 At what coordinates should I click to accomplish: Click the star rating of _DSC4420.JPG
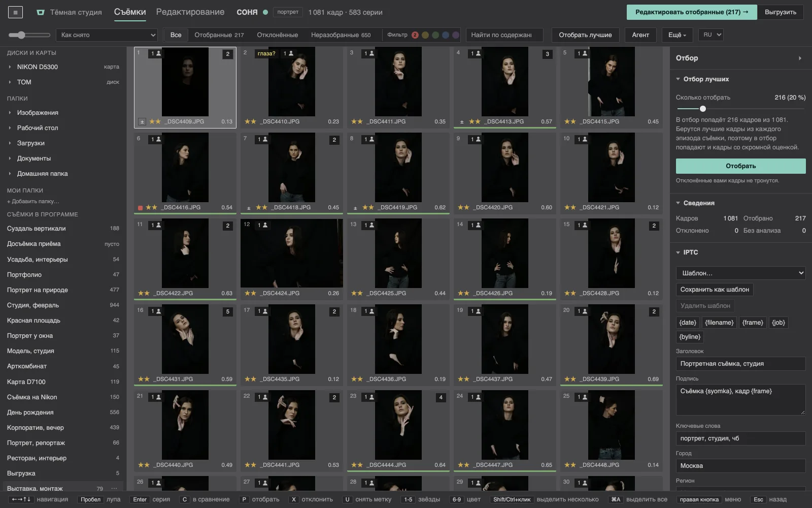[463, 208]
